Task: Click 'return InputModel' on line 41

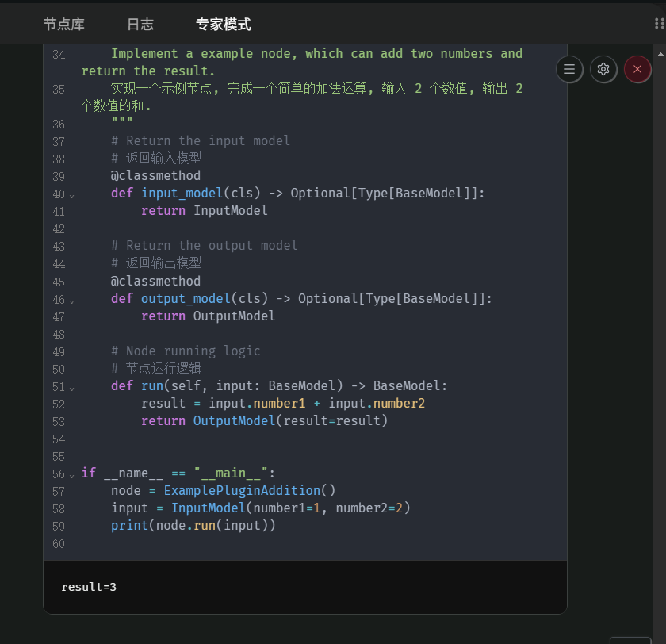Action: click(x=205, y=211)
